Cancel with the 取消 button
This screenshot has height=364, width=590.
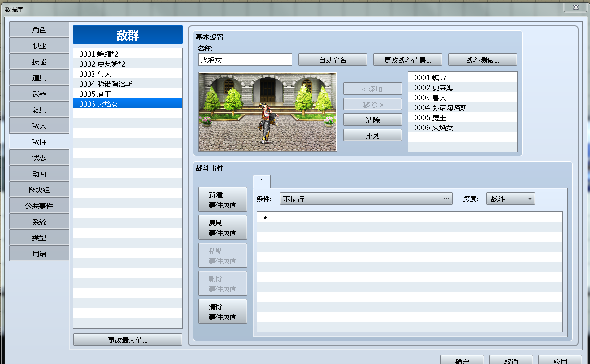click(511, 360)
